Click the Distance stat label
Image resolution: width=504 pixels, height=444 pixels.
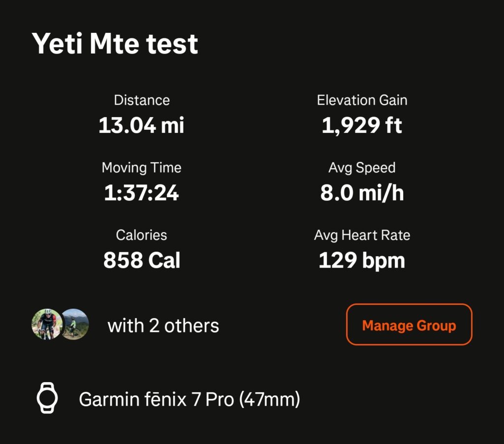(142, 100)
